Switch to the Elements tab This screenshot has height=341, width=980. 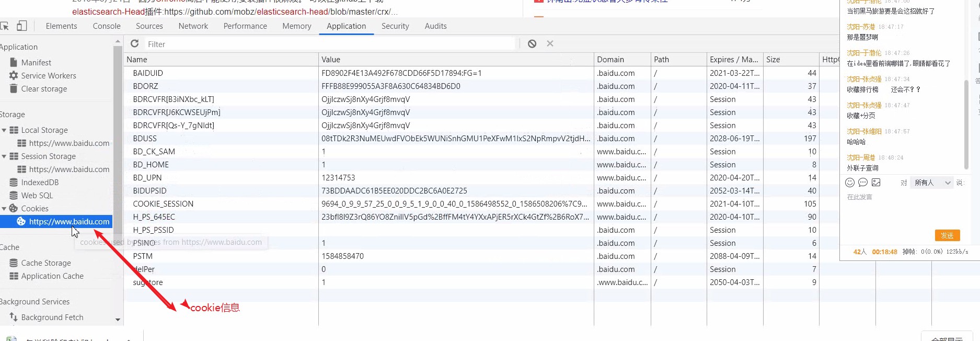click(x=61, y=26)
